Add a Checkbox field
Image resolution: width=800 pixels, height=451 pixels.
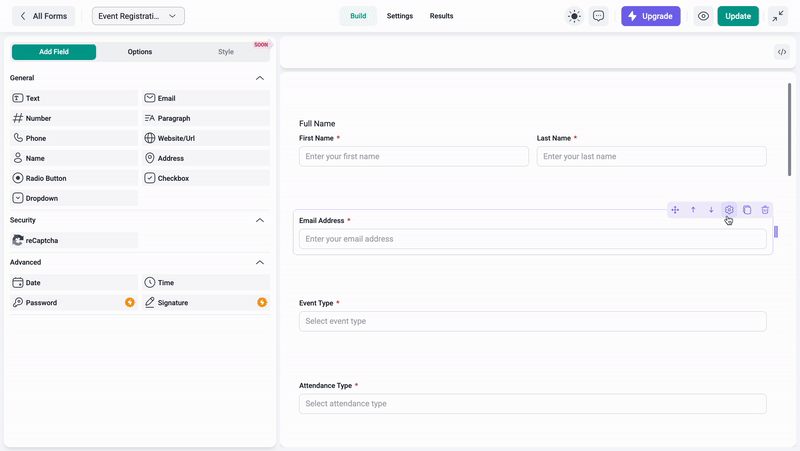tap(206, 178)
